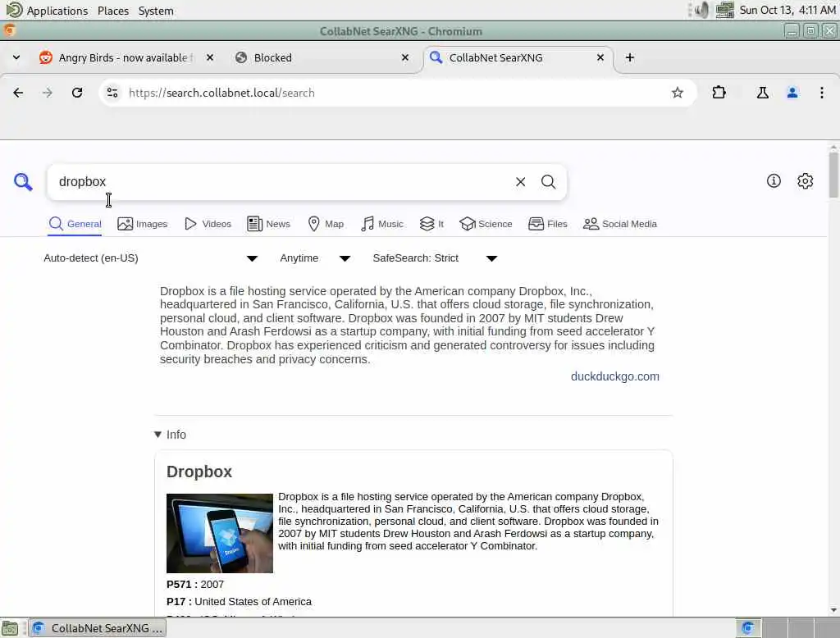Close the Blocked tab
Viewport: 840px width, 638px height.
coord(405,57)
